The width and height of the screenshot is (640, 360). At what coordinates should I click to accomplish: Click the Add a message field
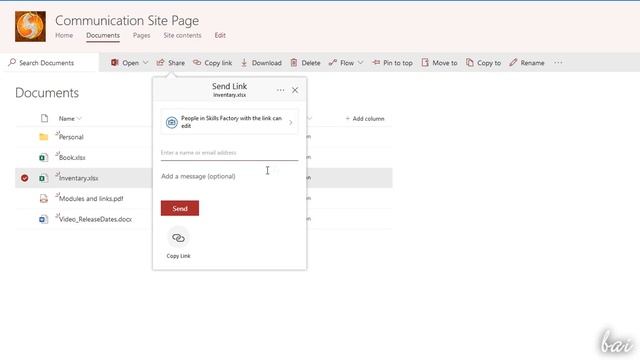(229, 176)
